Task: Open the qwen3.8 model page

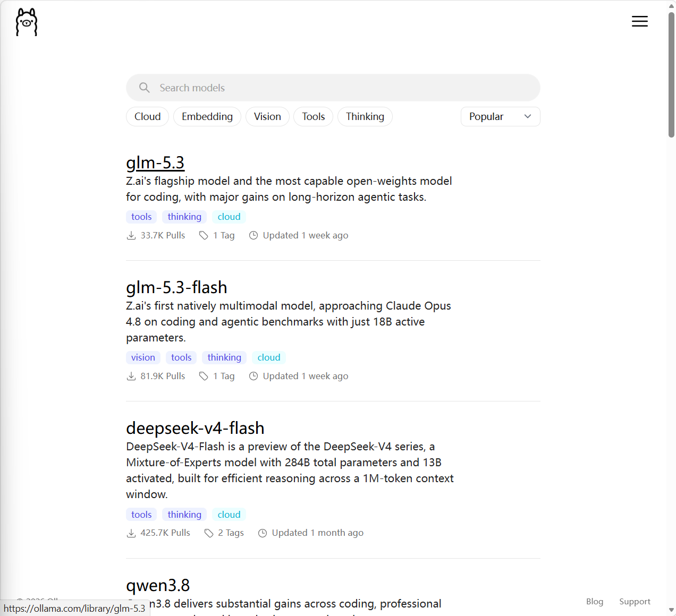Action: click(158, 585)
